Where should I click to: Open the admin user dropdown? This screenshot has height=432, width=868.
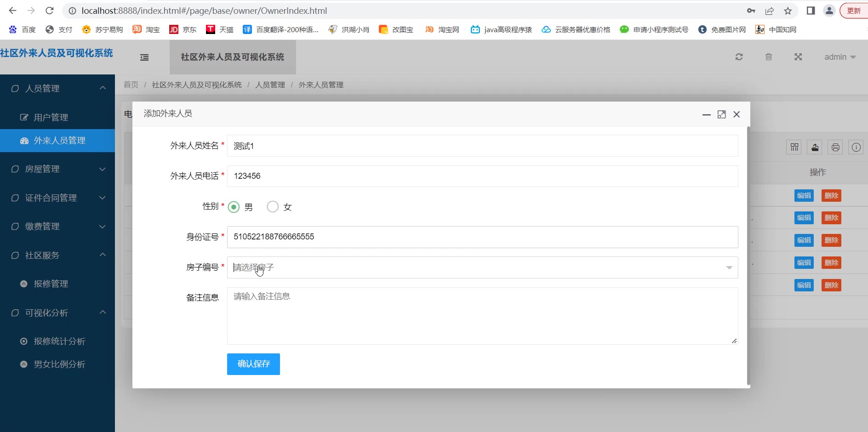tap(840, 57)
